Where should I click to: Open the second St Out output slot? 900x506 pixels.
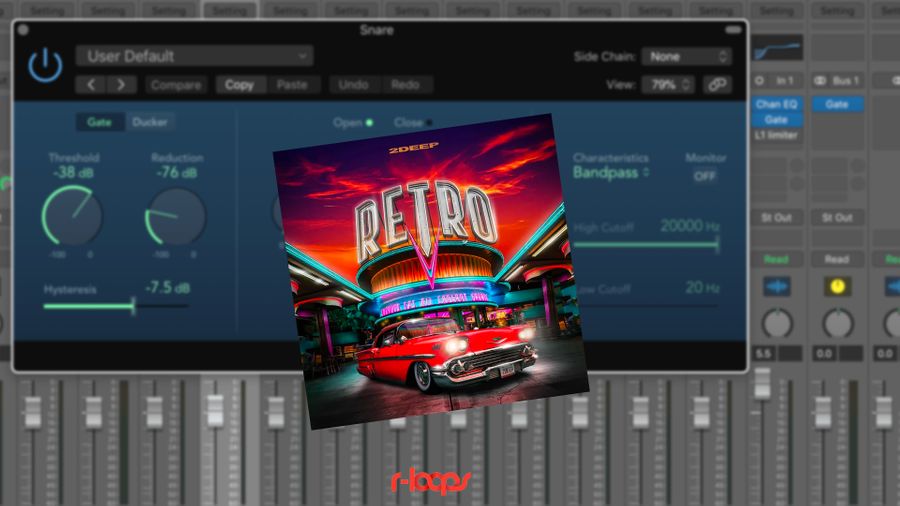(x=837, y=217)
